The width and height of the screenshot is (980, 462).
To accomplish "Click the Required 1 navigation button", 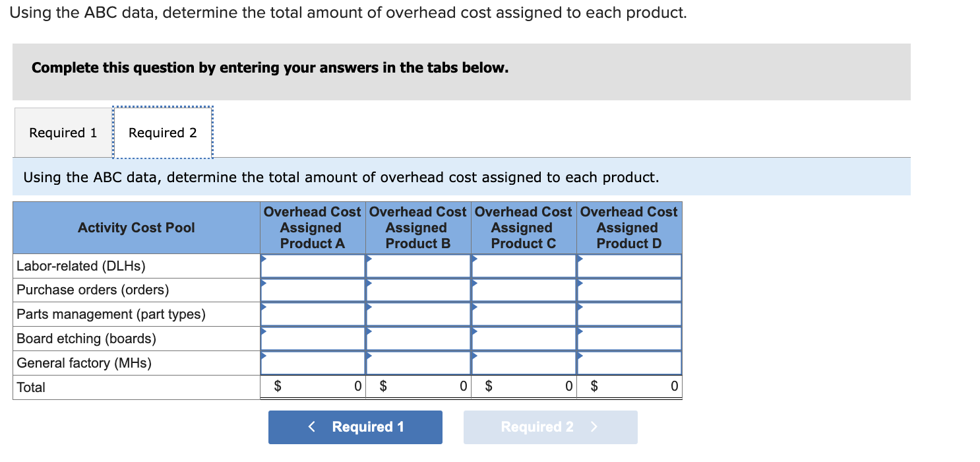I will pyautogui.click(x=355, y=427).
